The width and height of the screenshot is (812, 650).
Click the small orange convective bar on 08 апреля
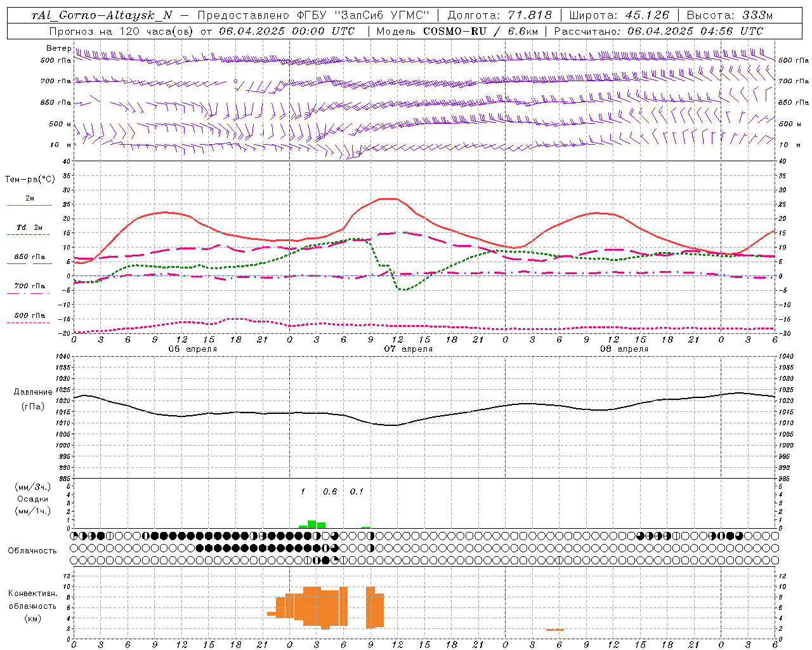click(x=555, y=630)
